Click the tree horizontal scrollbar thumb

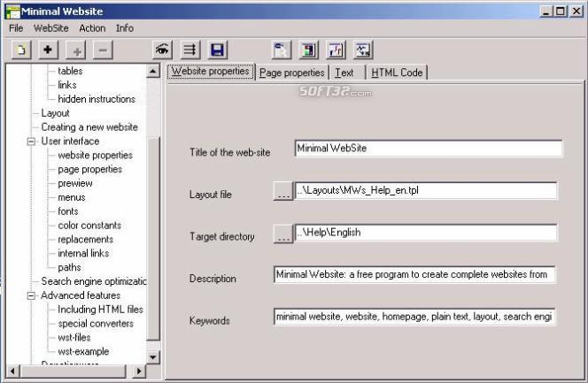click(x=73, y=371)
